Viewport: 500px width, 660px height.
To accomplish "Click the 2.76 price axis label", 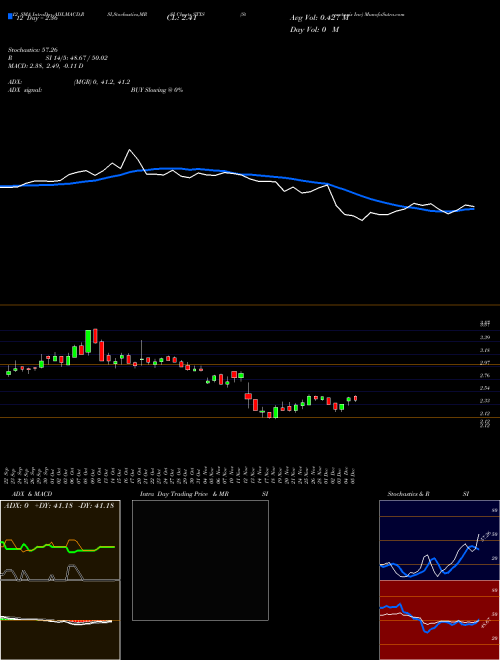I will point(484,375).
